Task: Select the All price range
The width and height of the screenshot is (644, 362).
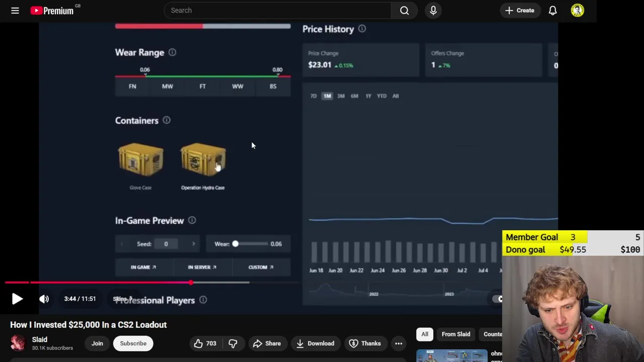Action: point(395,96)
